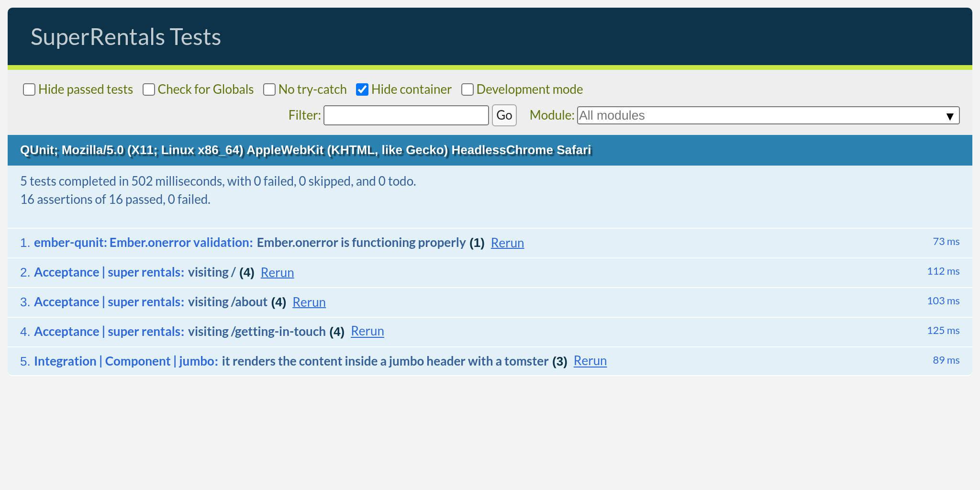The width and height of the screenshot is (980, 490).
Task: Rerun the jumbo component integration test
Action: [590, 361]
